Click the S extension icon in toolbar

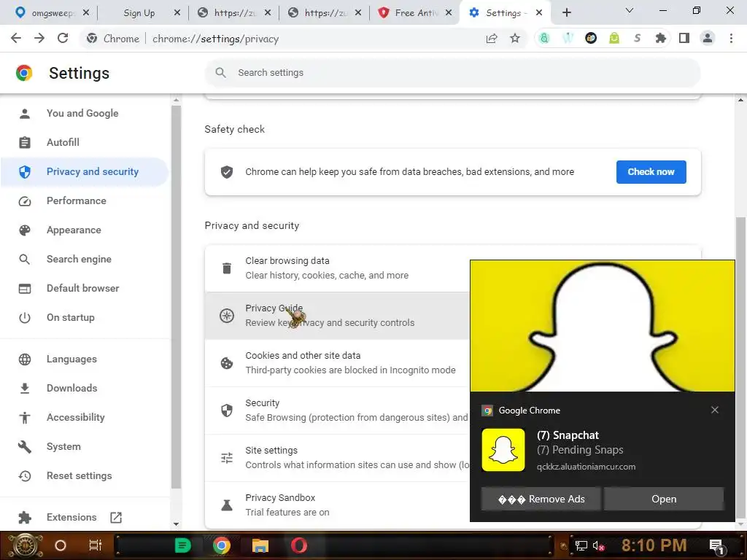[x=637, y=39]
